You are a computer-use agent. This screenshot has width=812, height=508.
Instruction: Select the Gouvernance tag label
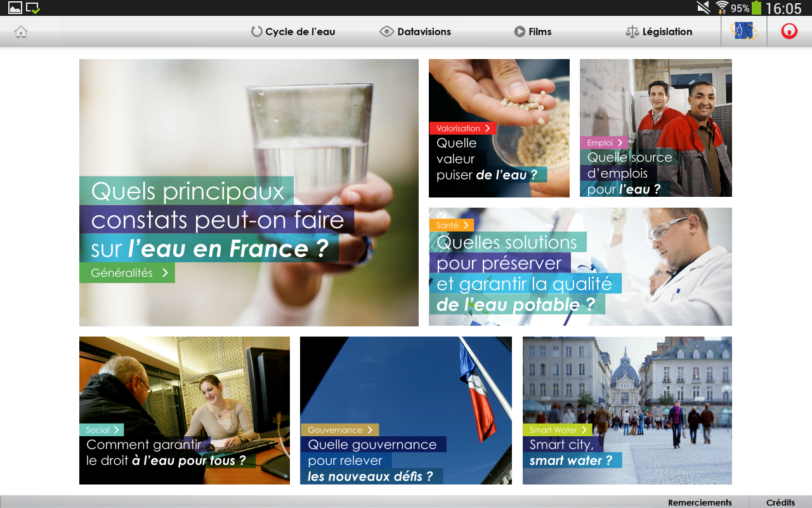[339, 430]
